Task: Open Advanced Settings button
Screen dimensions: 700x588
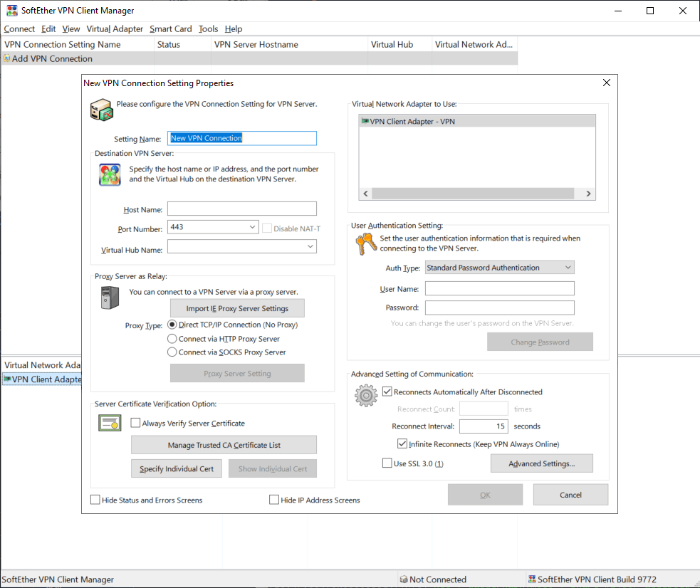Action: coord(541,463)
